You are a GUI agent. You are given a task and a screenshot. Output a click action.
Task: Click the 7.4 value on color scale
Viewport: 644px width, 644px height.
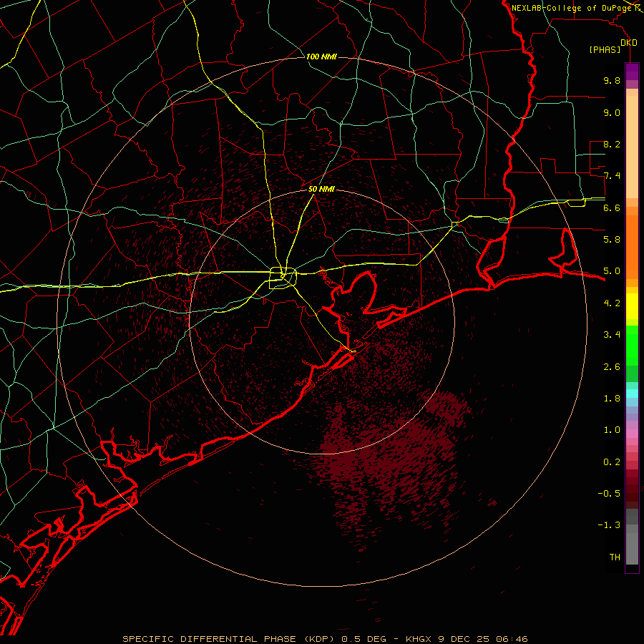point(612,176)
